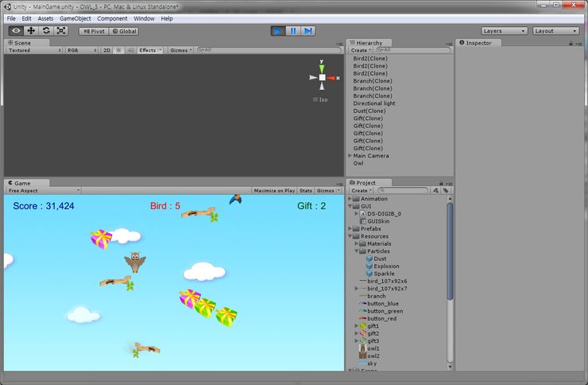Open the File menu
Image resolution: width=588 pixels, height=385 pixels.
coord(11,18)
